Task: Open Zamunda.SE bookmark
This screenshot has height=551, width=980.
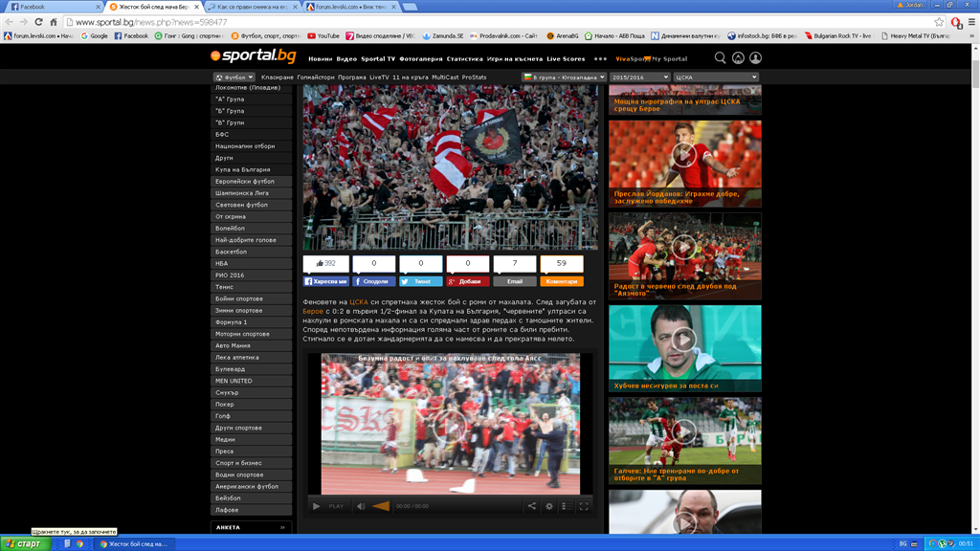Action: click(443, 35)
